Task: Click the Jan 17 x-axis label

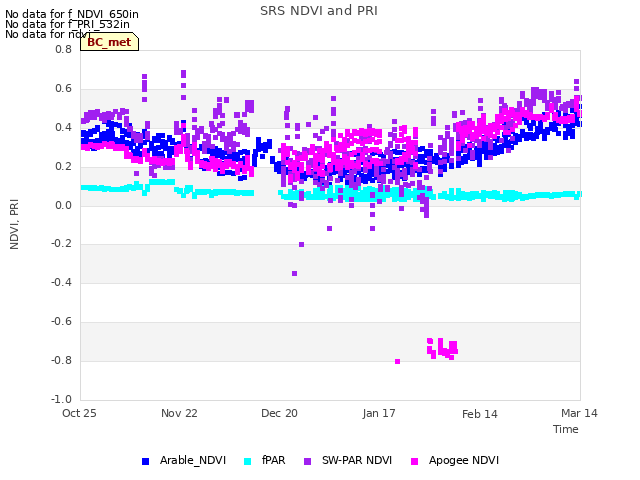Action: pos(379,413)
